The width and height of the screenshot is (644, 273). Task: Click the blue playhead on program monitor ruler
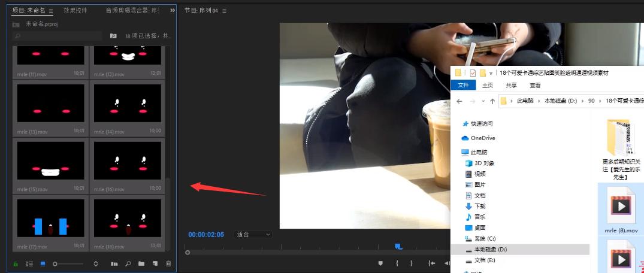point(398,246)
